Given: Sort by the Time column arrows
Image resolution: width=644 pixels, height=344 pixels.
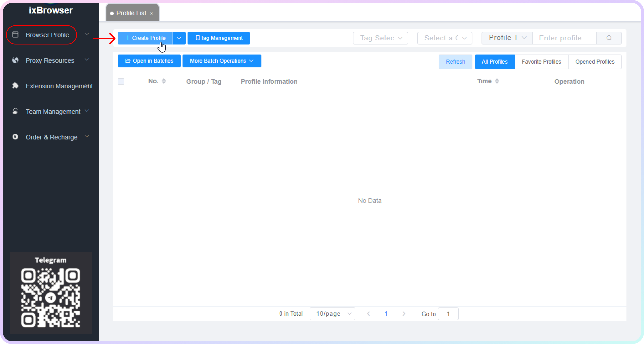Looking at the screenshot, I should [x=497, y=81].
